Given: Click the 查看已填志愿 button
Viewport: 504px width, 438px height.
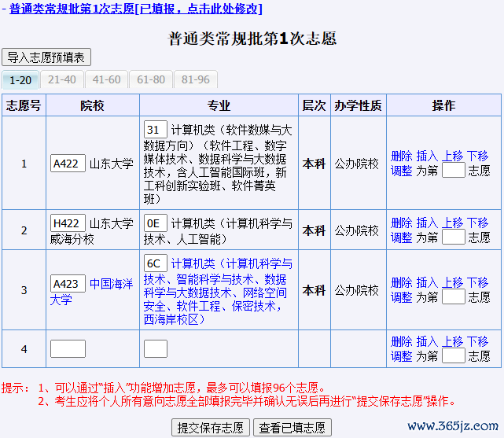Looking at the screenshot, I should 292,428.
